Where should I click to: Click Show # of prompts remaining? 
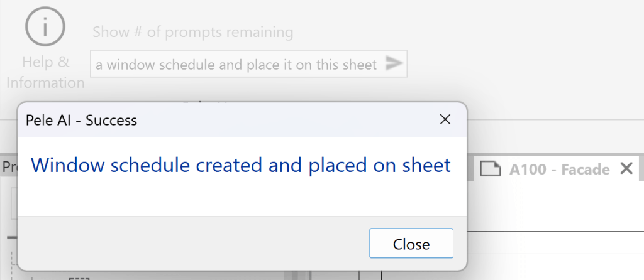(x=192, y=32)
